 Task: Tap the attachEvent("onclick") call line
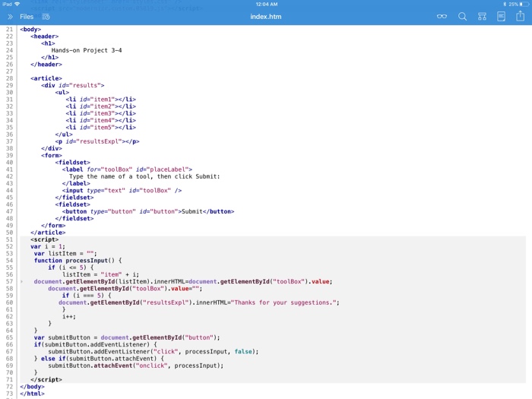(136, 366)
